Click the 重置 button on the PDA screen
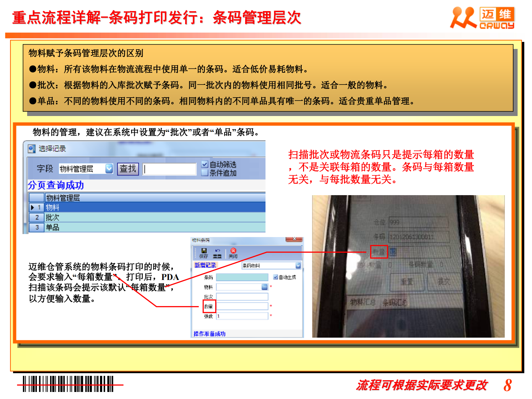The width and height of the screenshot is (532, 399). pyautogui.click(x=407, y=282)
